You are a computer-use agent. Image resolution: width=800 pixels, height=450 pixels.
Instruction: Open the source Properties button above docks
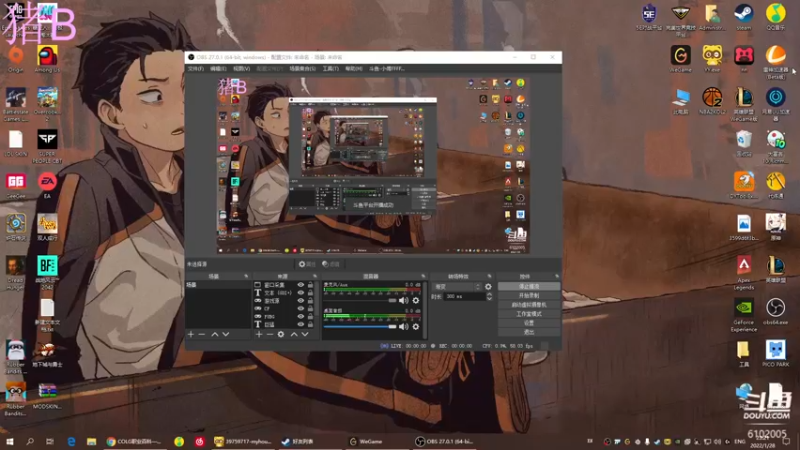307,264
